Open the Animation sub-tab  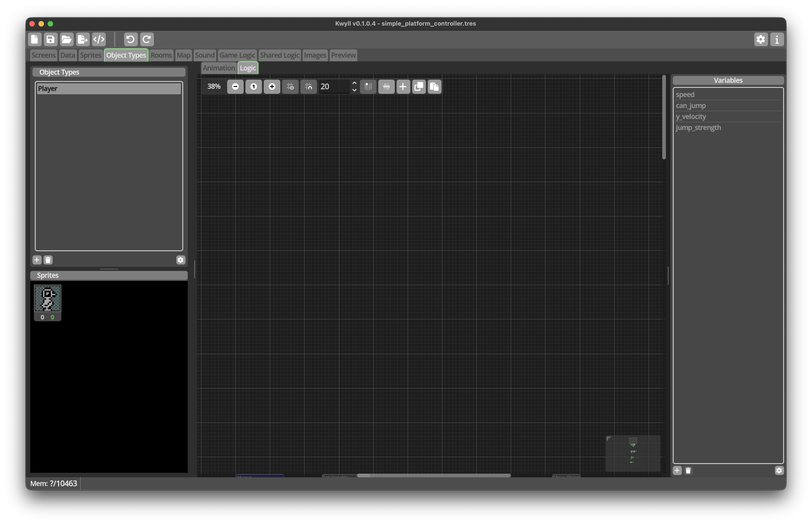click(x=219, y=68)
